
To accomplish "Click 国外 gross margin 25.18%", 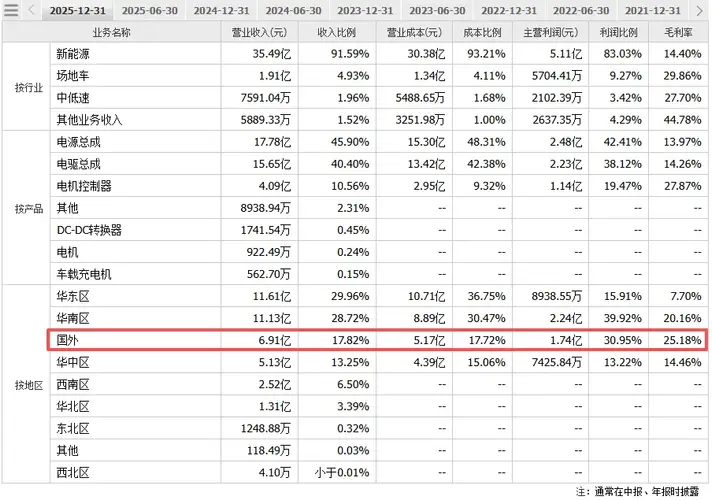I will point(682,340).
